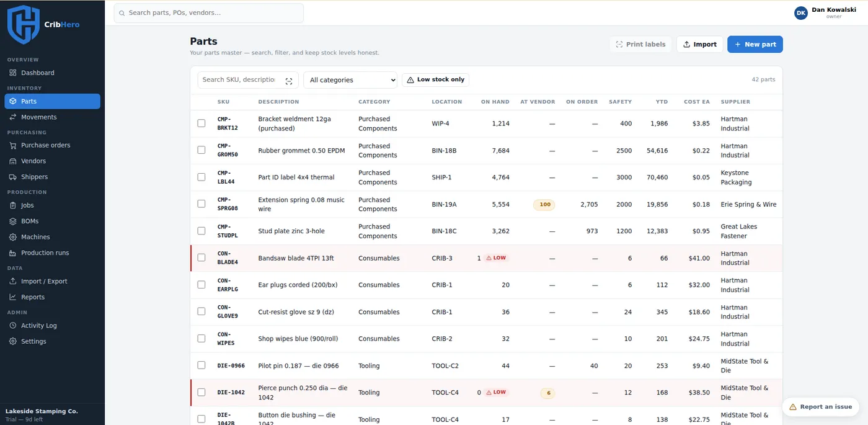This screenshot has width=868, height=425.
Task: Click the SKU text DIE-1042
Action: (231, 393)
